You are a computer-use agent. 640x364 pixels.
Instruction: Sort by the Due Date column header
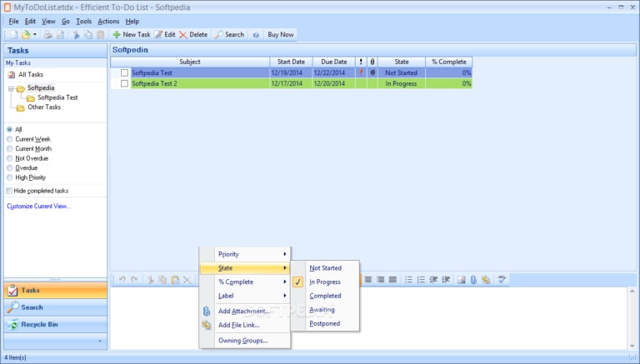click(334, 62)
